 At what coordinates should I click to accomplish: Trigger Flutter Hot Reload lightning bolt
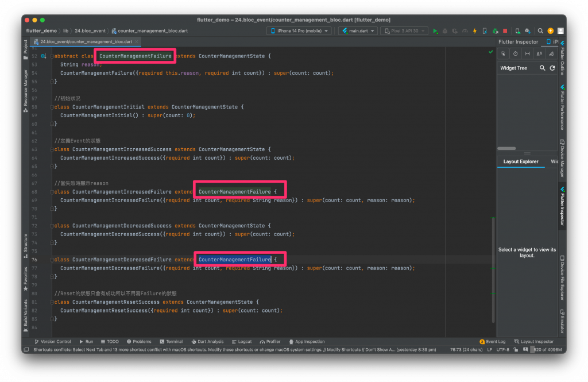point(475,31)
